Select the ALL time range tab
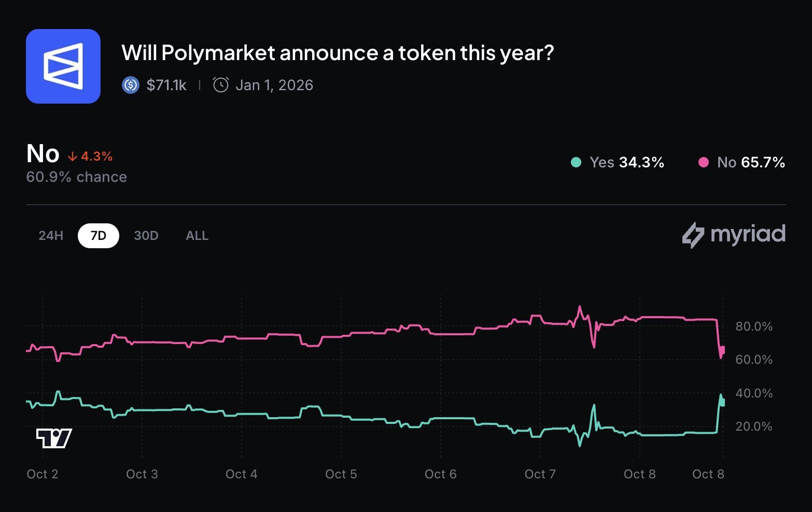This screenshot has width=812, height=512. (x=197, y=235)
